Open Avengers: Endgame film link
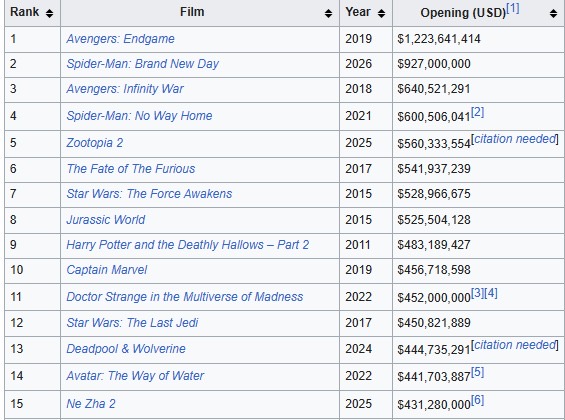The height and width of the screenshot is (420, 565). [x=120, y=39]
